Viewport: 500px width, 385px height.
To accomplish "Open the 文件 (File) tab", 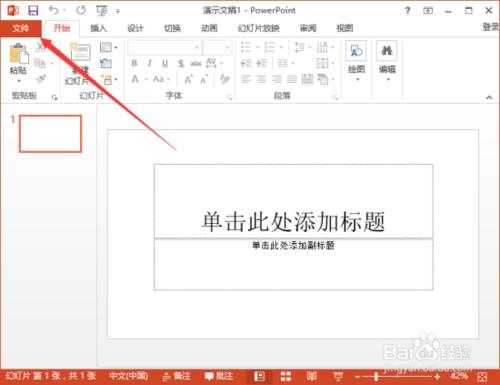I will 21,28.
